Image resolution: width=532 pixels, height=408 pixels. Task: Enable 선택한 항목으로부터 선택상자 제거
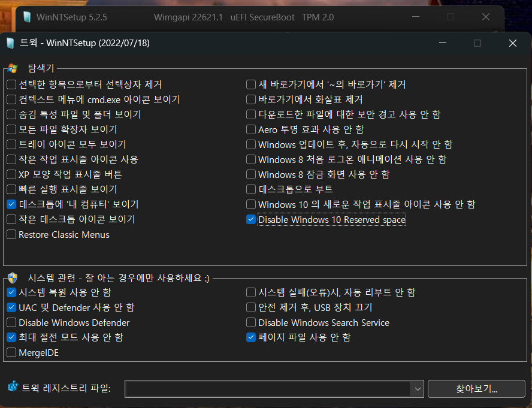point(11,84)
